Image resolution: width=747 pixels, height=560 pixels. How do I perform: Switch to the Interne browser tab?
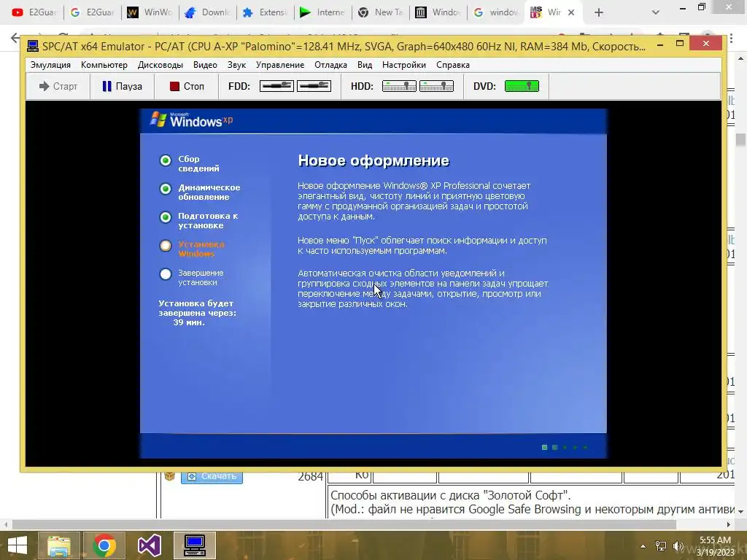(322, 12)
